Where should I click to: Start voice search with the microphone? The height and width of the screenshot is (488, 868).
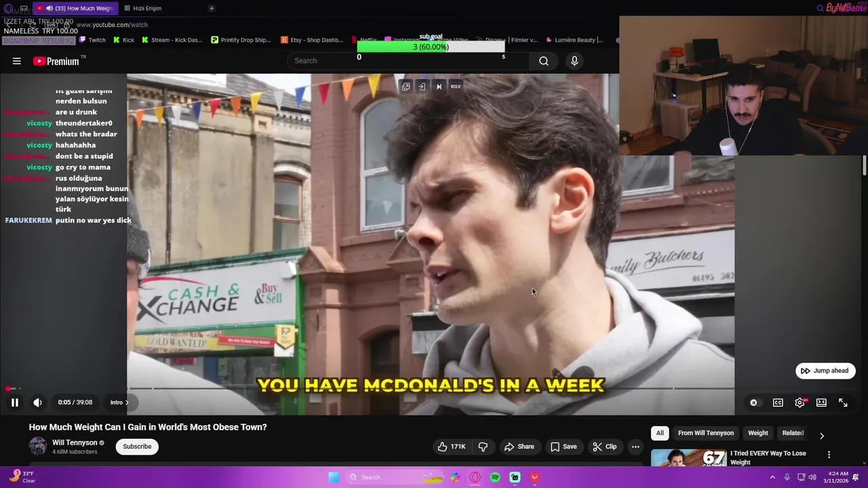[x=574, y=61]
